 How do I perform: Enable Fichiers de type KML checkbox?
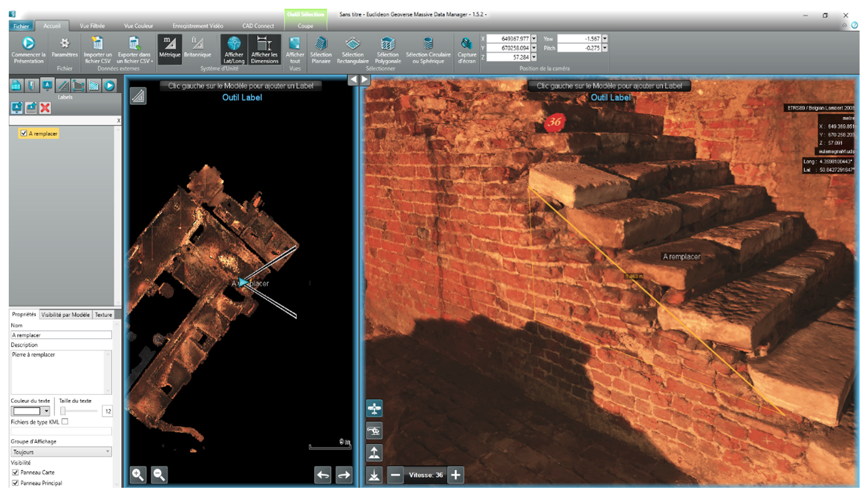pyautogui.click(x=65, y=422)
